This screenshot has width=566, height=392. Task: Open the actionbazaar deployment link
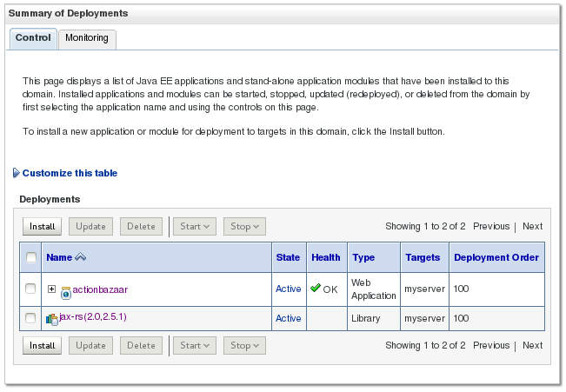[x=101, y=289]
